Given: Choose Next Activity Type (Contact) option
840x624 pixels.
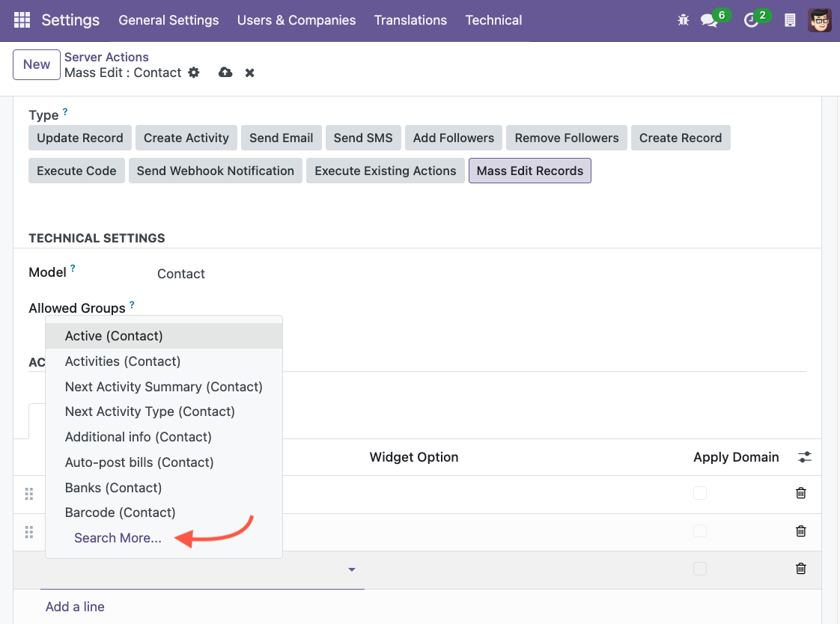Looking at the screenshot, I should (164, 412).
